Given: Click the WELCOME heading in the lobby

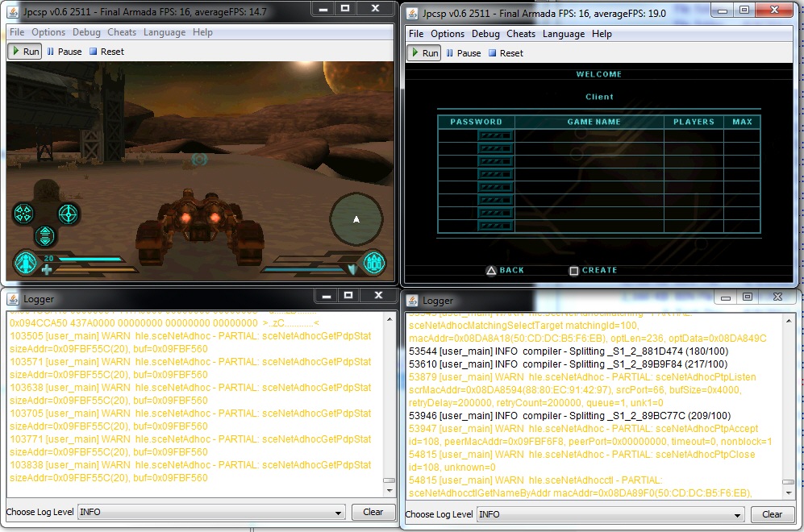Looking at the screenshot, I should click(599, 74).
